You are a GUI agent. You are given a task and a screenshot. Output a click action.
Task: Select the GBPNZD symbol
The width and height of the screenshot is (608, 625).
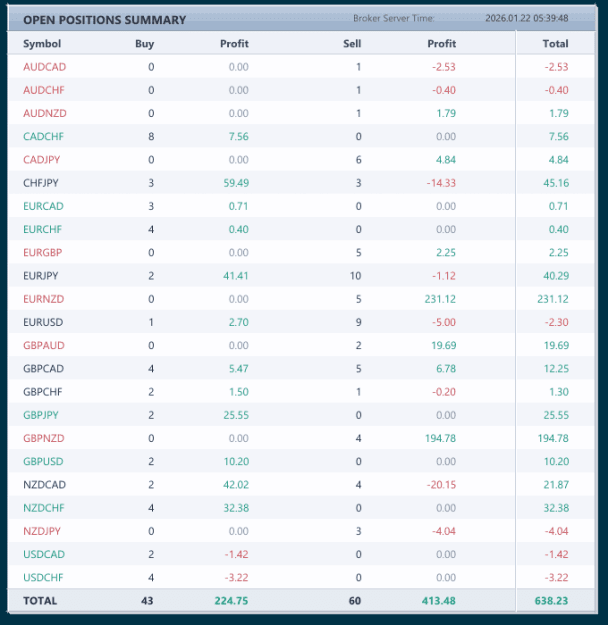[43, 438]
